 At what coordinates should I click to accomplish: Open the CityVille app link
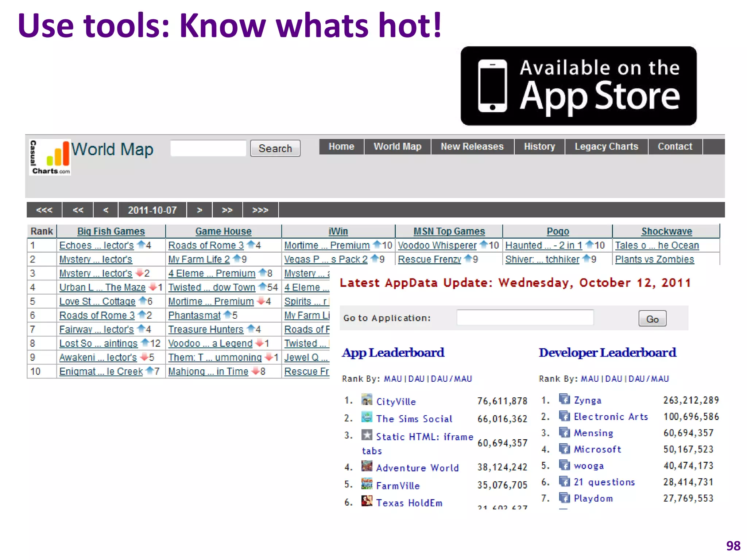(396, 402)
